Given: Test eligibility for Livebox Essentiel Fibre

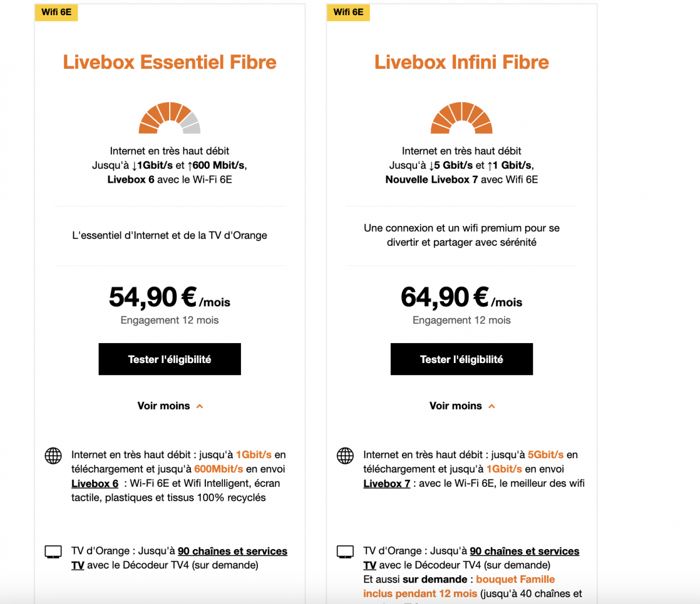Looking at the screenshot, I should [170, 359].
